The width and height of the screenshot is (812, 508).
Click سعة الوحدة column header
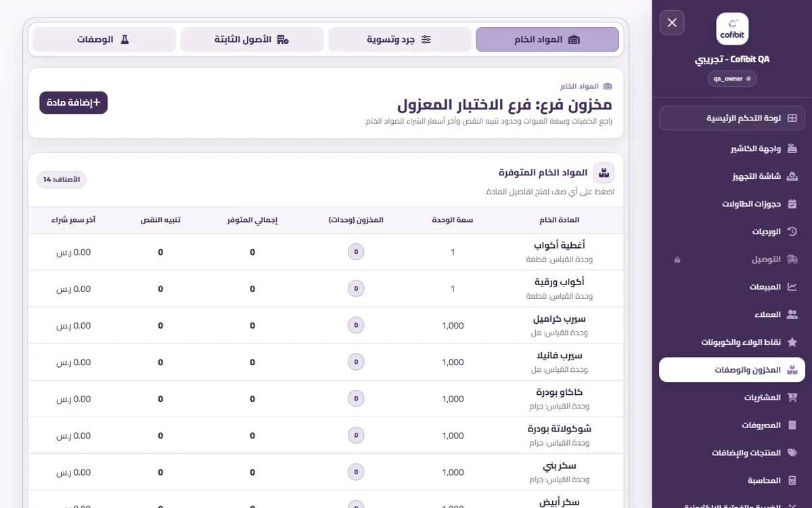coord(453,220)
